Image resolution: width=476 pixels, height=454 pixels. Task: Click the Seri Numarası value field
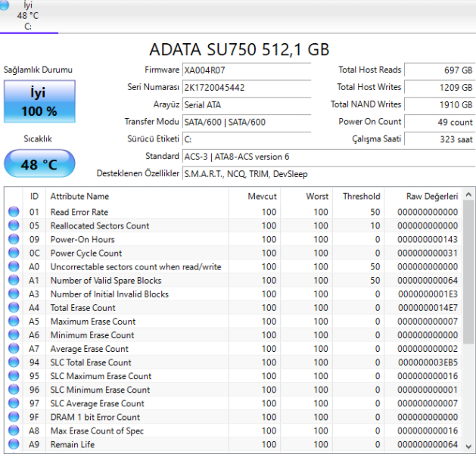(x=246, y=88)
